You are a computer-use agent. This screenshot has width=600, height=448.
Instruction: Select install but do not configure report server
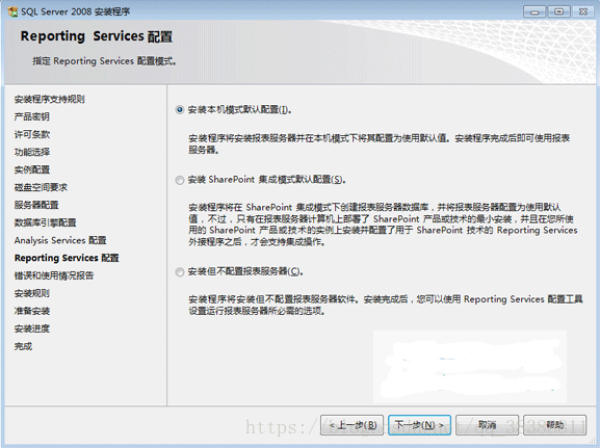[x=179, y=272]
